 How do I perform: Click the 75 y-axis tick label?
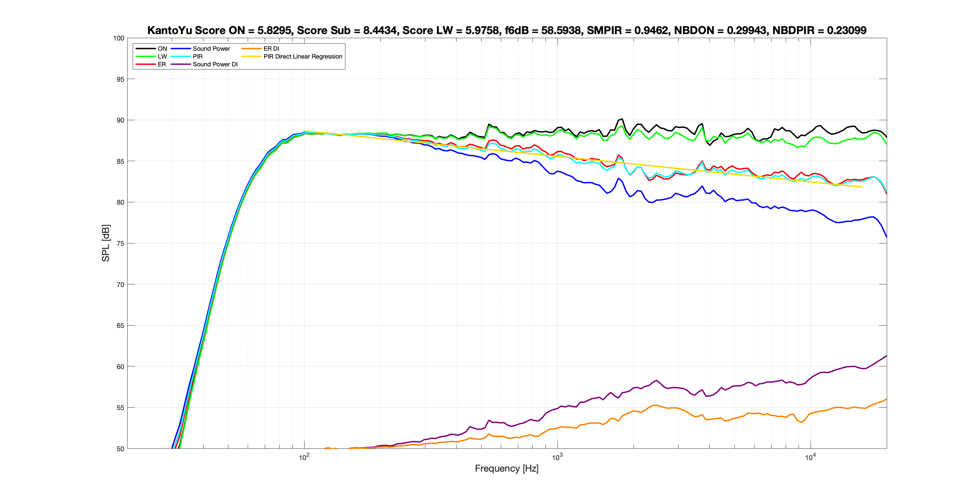pos(120,243)
